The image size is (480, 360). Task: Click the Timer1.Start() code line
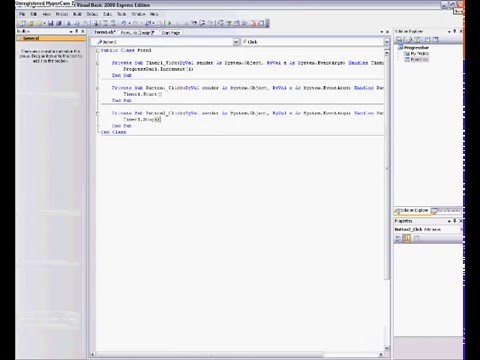click(x=143, y=94)
